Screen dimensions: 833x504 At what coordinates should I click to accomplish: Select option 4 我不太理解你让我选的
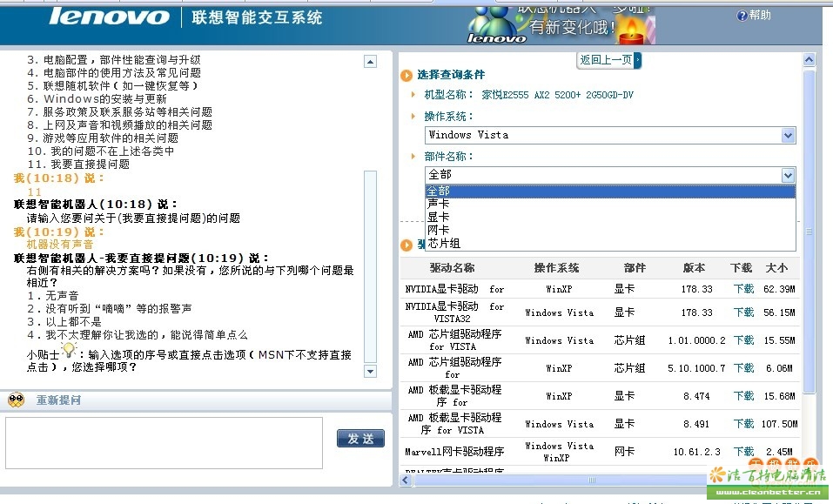[x=137, y=335]
